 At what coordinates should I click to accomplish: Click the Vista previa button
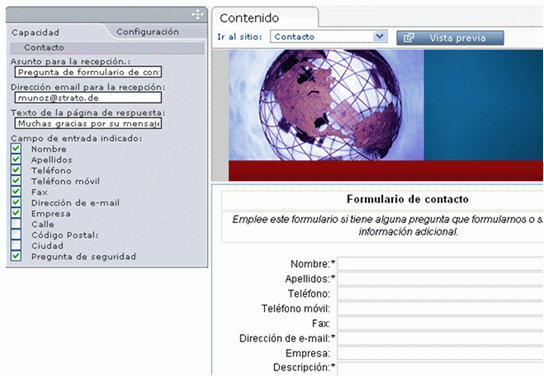click(x=450, y=38)
